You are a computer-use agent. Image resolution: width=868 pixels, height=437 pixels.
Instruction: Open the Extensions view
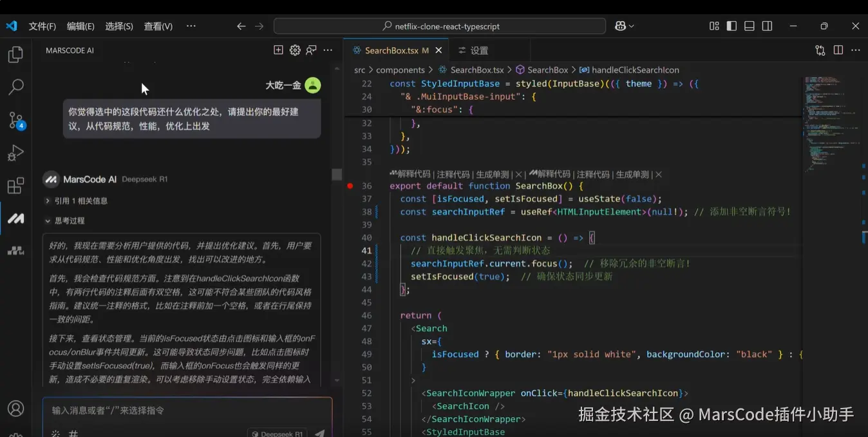tap(15, 186)
